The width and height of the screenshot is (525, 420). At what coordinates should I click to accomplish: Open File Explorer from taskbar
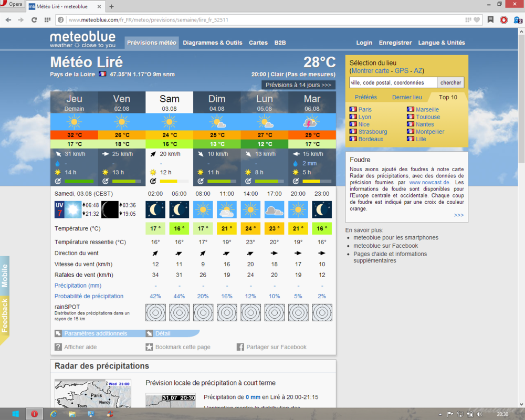coord(72,414)
